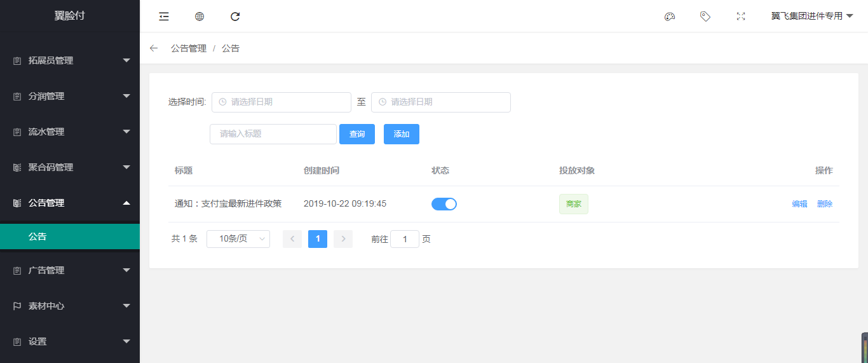Image resolution: width=868 pixels, height=363 pixels.
Task: Focus the 前往 page jump input
Action: [x=405, y=239]
